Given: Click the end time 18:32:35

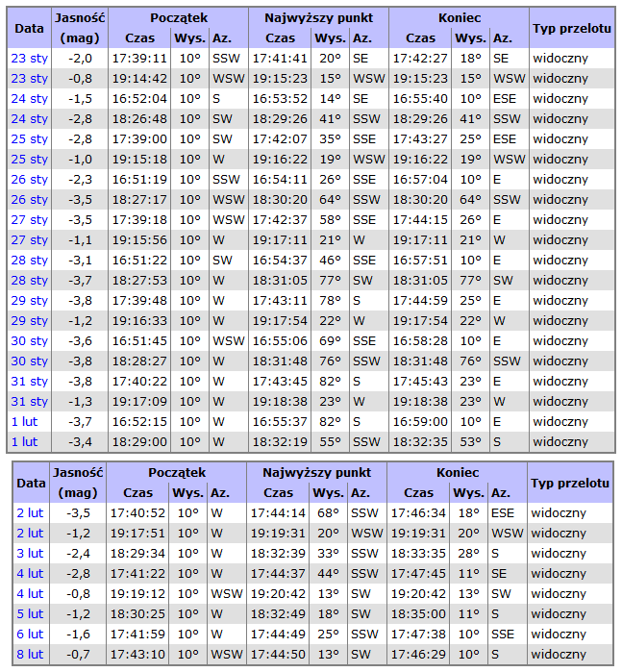Looking at the screenshot, I should tap(420, 441).
